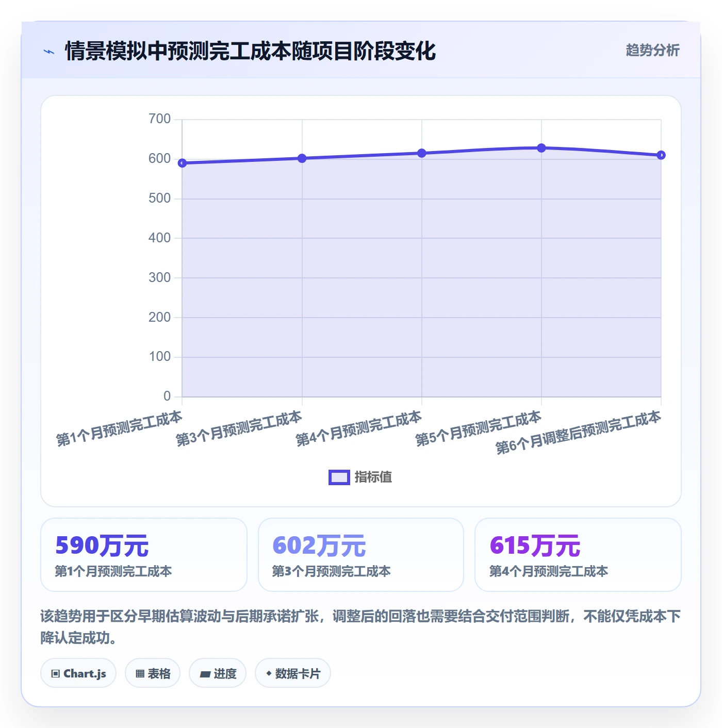Open the 590万元 stat card
The image size is (722, 728).
(x=144, y=555)
